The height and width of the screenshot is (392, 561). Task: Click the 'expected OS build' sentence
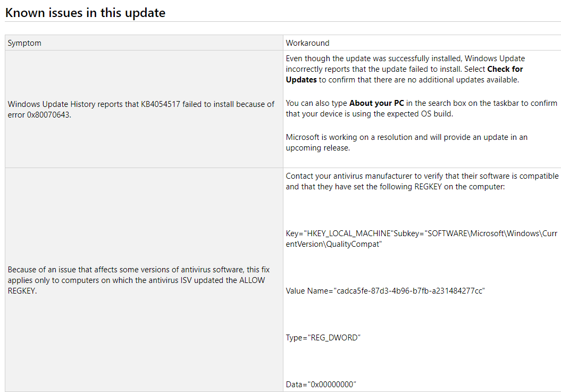369,114
